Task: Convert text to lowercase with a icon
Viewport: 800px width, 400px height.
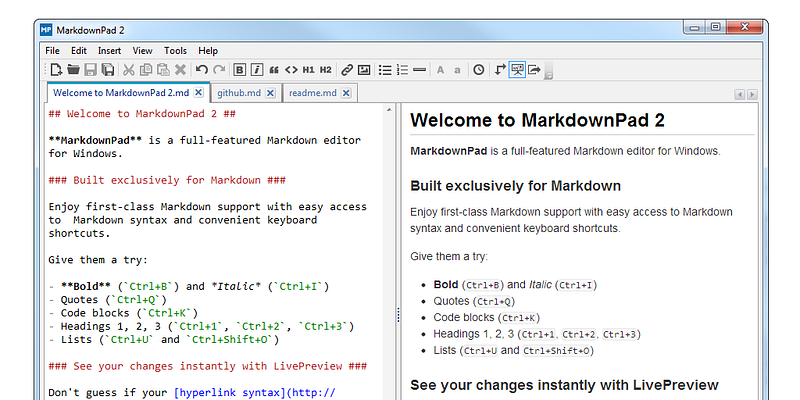Action: pos(457,70)
